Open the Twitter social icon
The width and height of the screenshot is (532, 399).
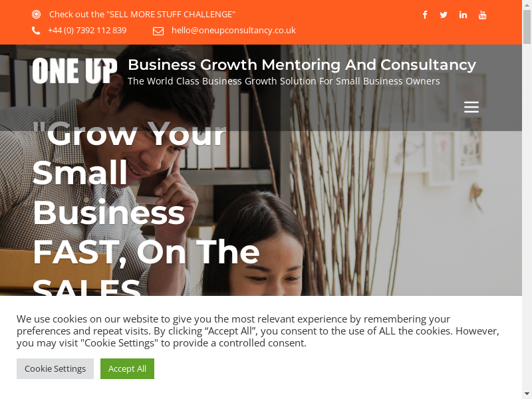[x=444, y=15]
